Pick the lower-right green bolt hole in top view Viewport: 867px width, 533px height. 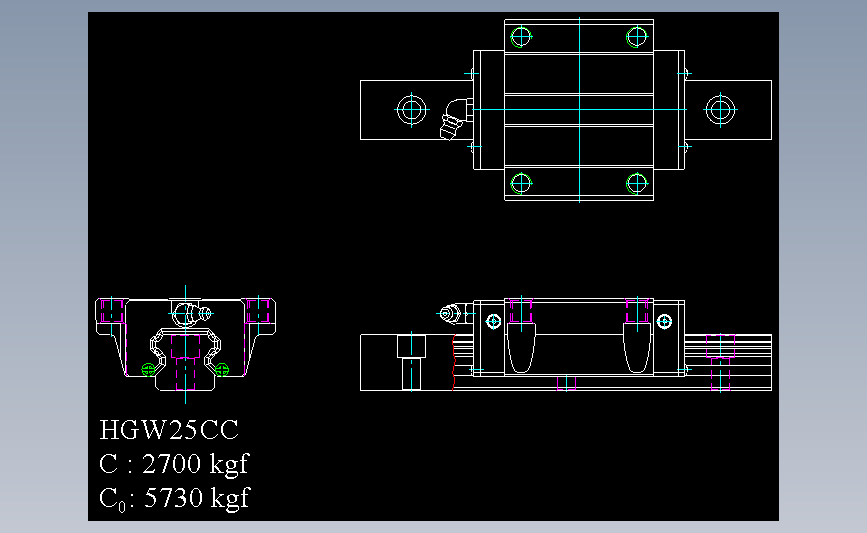click(x=636, y=184)
